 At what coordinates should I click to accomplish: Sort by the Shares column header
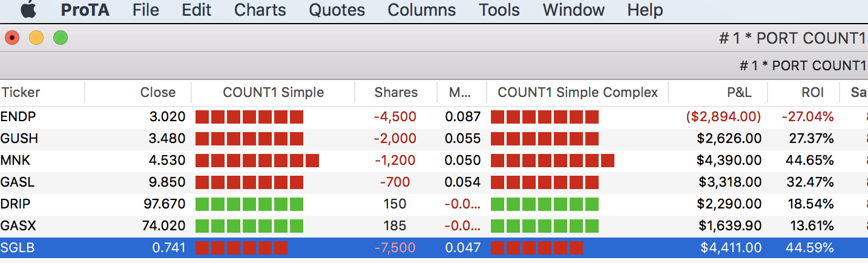pyautogui.click(x=396, y=93)
